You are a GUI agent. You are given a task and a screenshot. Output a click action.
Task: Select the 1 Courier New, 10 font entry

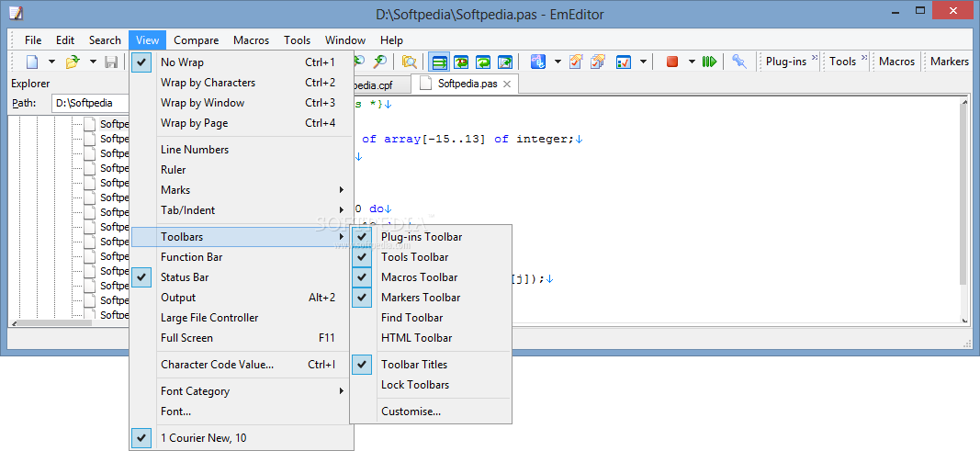[242, 438]
